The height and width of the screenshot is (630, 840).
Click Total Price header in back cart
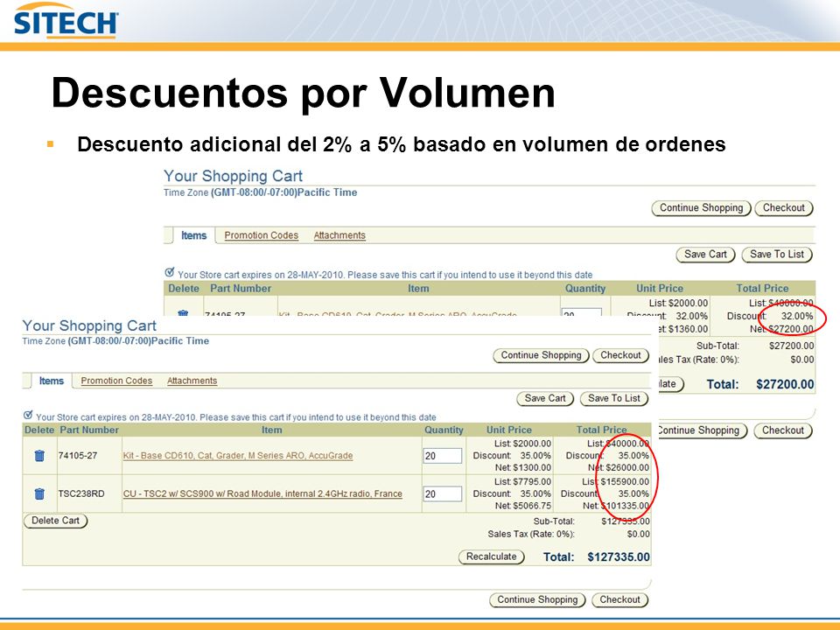pyautogui.click(x=762, y=288)
